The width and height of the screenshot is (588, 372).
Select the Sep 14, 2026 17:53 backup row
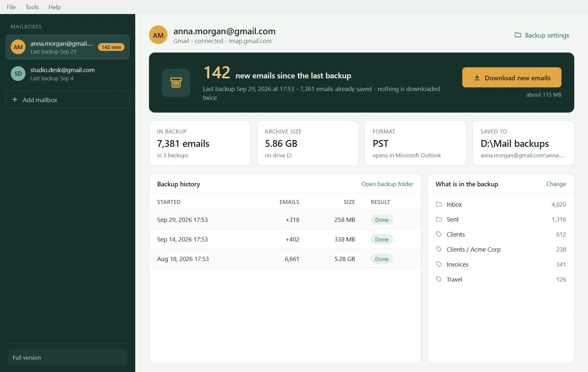point(285,239)
